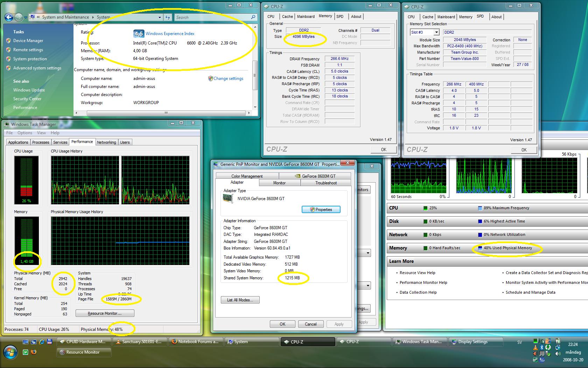Image resolution: width=588 pixels, height=368 pixels.
Task: Click the VLC cone tray icon
Action: [x=535, y=347]
